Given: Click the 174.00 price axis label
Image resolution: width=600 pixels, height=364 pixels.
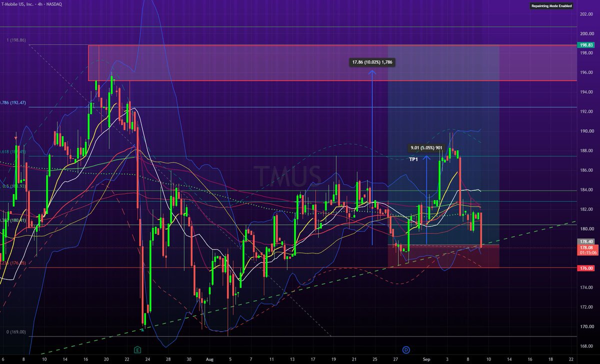Looking at the screenshot, I should [x=586, y=287].
